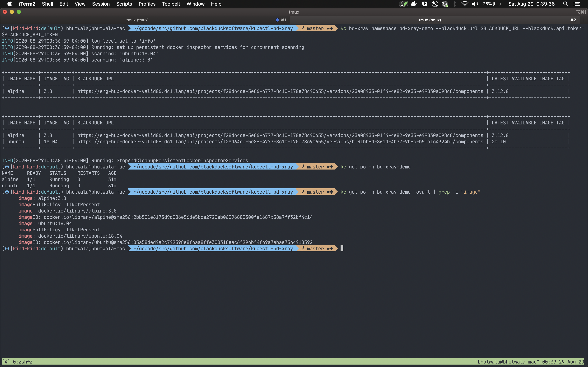Viewport: 588px width, 367px height.
Task: Click the Bluetooth menu bar icon
Action: pos(455,4)
